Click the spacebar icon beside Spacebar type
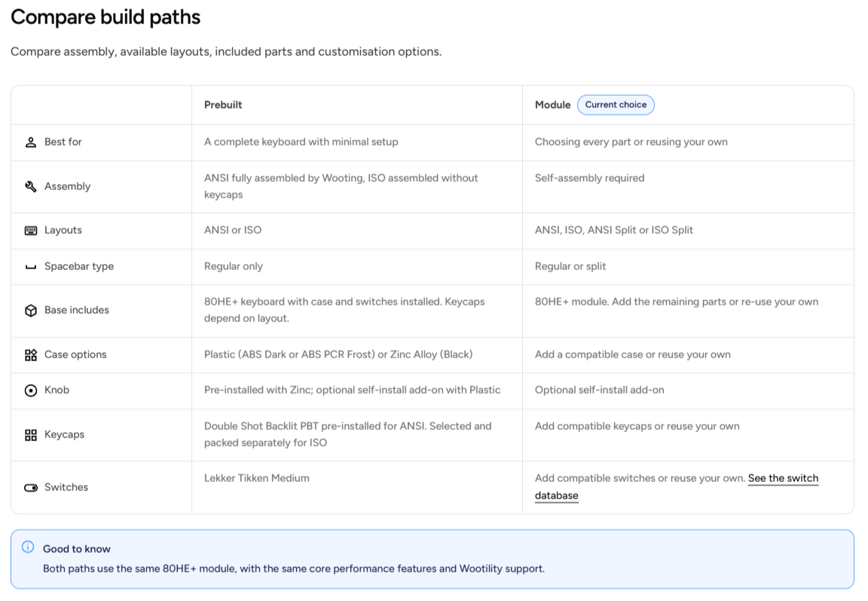Viewport: 868px width, 601px height. (x=31, y=267)
